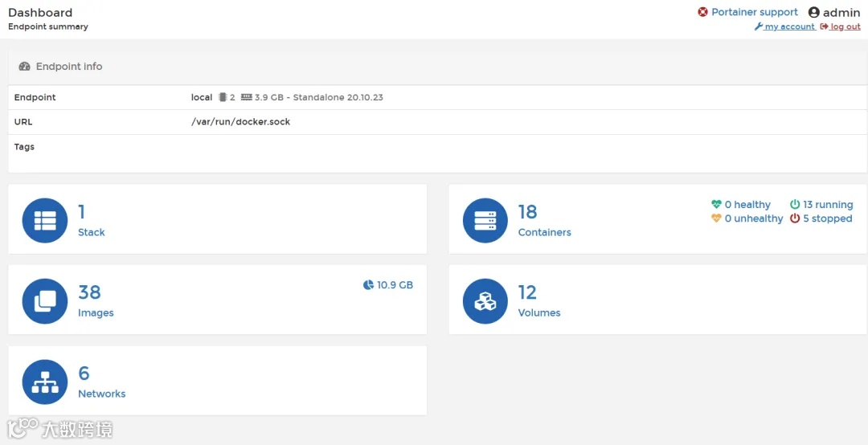Screen dimensions: 868x445
Task: Click the Images clone icon
Action: tap(45, 301)
